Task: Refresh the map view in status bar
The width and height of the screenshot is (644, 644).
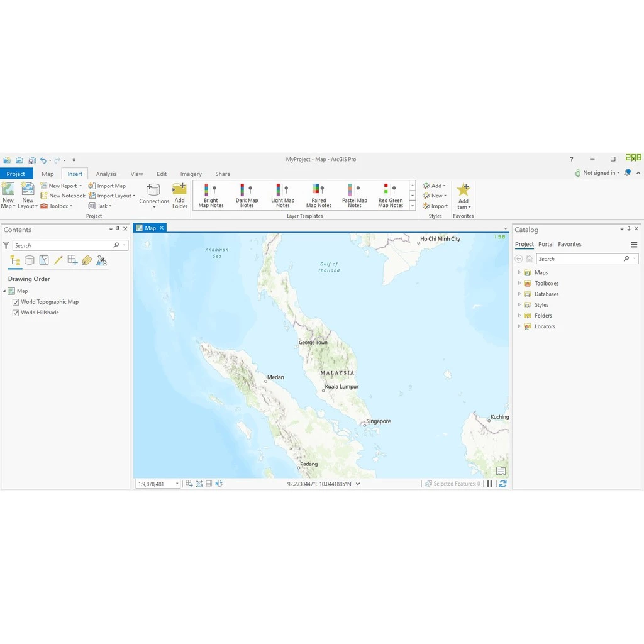Action: point(502,484)
